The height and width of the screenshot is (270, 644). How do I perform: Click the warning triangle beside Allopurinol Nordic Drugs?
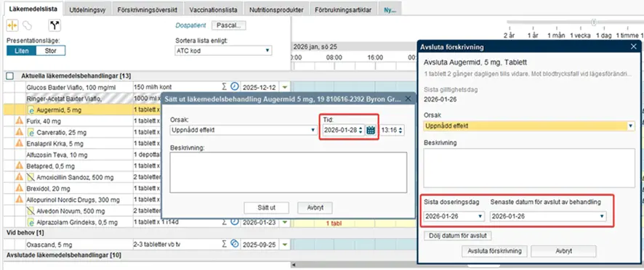tap(20, 200)
